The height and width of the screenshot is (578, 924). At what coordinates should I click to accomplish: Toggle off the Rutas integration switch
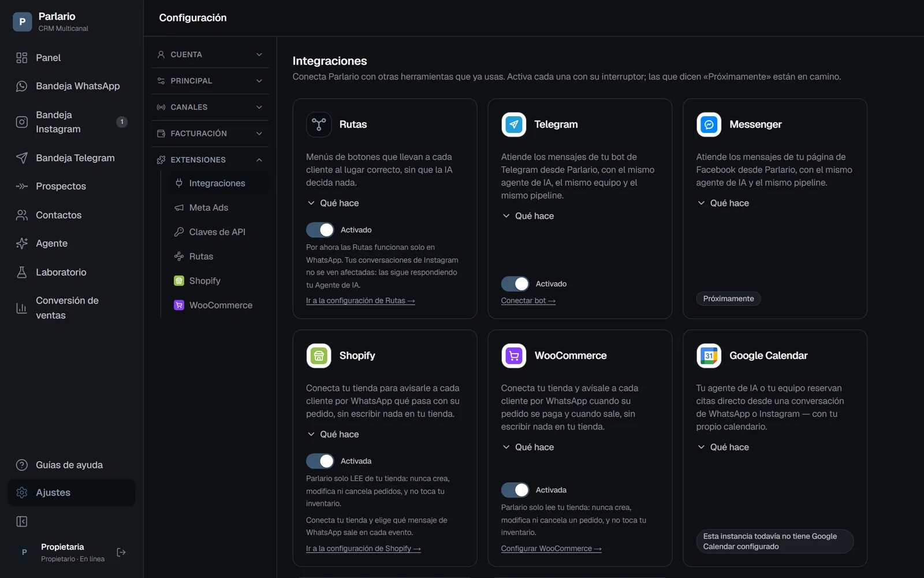click(320, 230)
